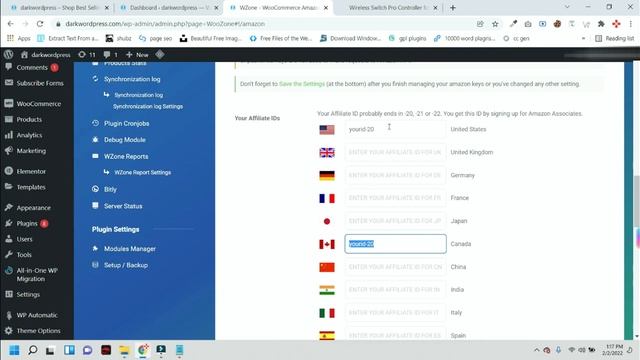Open Chrome from the taskbar

coord(142,350)
